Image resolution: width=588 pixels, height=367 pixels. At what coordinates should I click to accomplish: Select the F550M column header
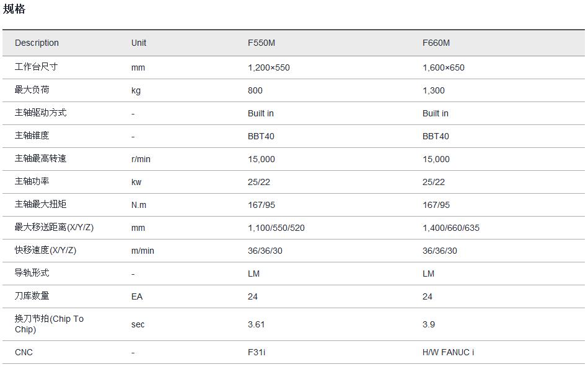tap(261, 43)
